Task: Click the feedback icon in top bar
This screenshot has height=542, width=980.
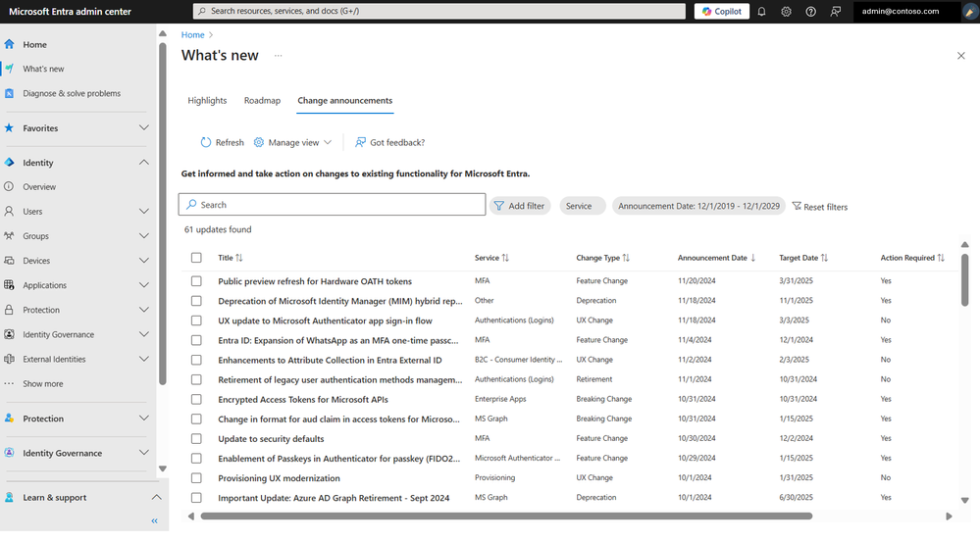Action: click(x=836, y=11)
